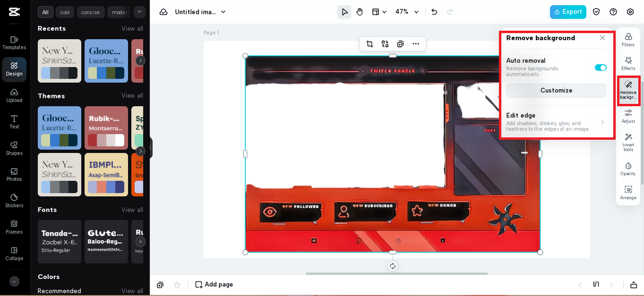Screen dimensions: 644x296
Task: Redo the last action
Action: point(450,12)
